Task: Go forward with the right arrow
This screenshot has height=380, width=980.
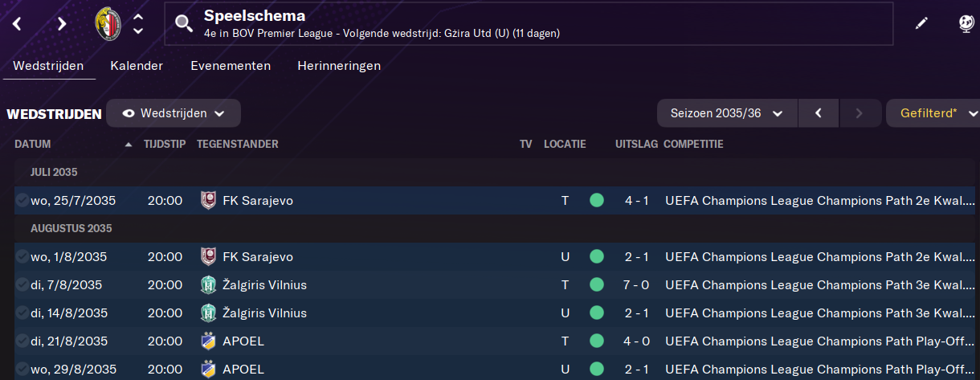Action: click(62, 23)
